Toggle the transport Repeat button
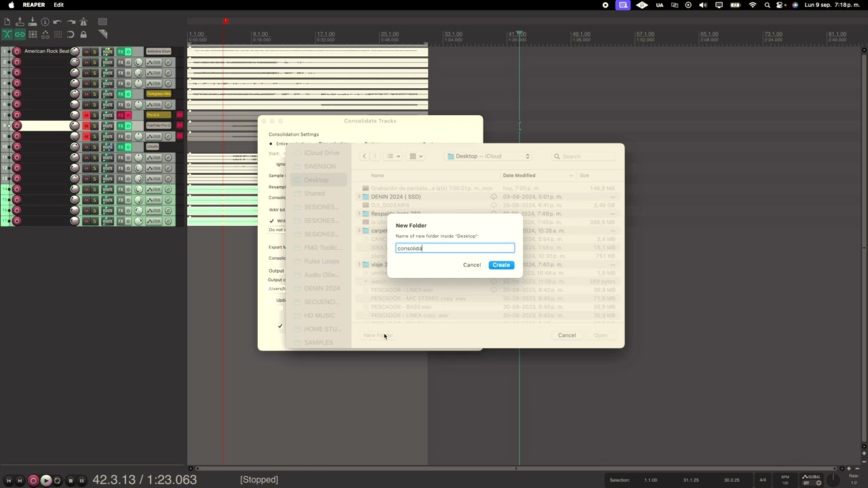 pyautogui.click(x=57, y=481)
